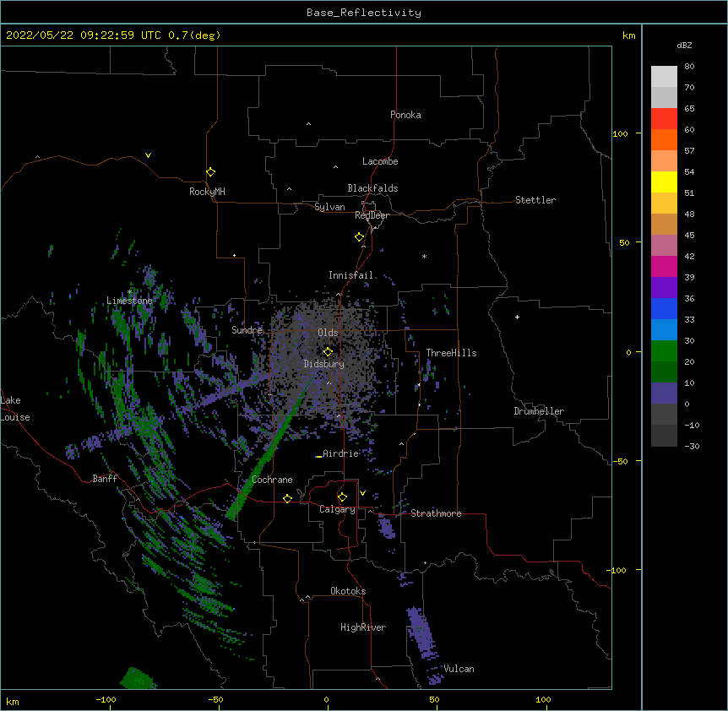This screenshot has height=711, width=728.
Task: Click the purple echo patch north of Vulcan
Action: pyautogui.click(x=421, y=633)
